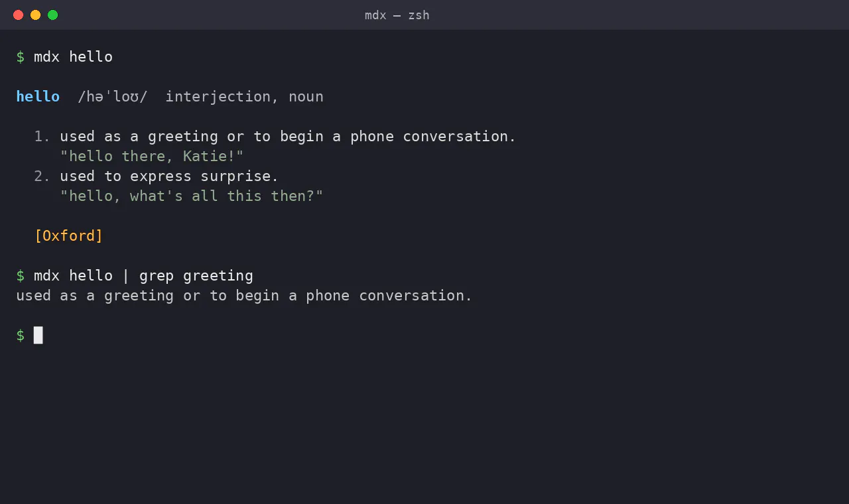The width and height of the screenshot is (849, 504).
Task: Click the orange '[Oxford]' source tag
Action: point(69,236)
